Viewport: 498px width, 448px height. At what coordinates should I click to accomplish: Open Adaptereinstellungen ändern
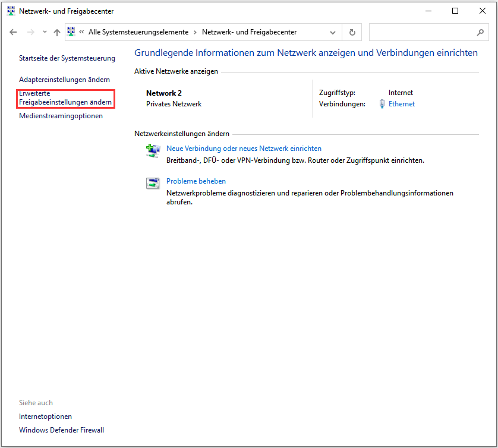pyautogui.click(x=64, y=80)
